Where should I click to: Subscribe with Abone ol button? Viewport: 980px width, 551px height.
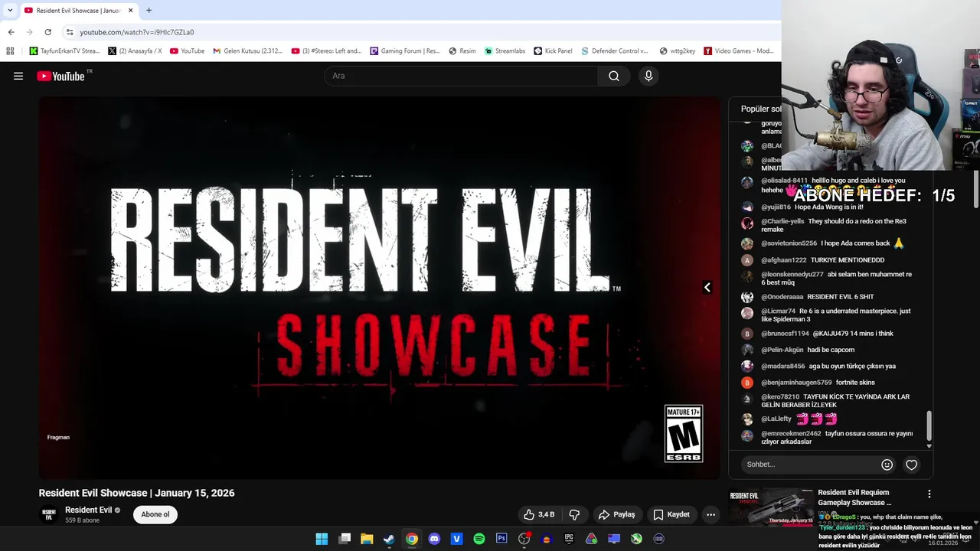[155, 514]
